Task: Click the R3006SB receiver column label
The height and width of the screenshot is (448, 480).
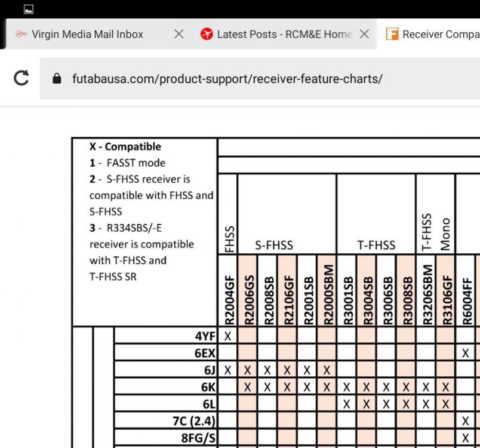Action: (x=387, y=300)
